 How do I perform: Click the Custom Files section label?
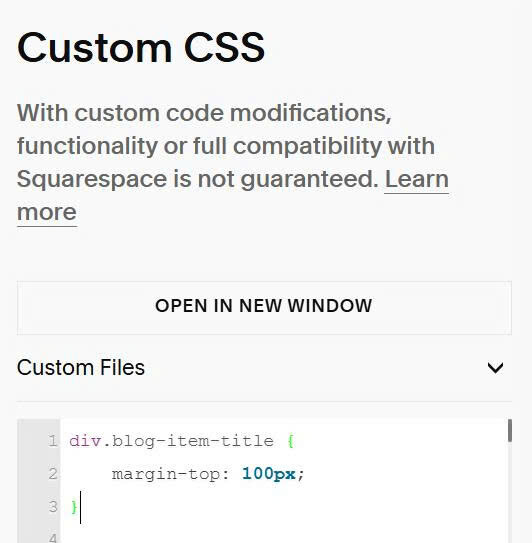click(x=81, y=367)
